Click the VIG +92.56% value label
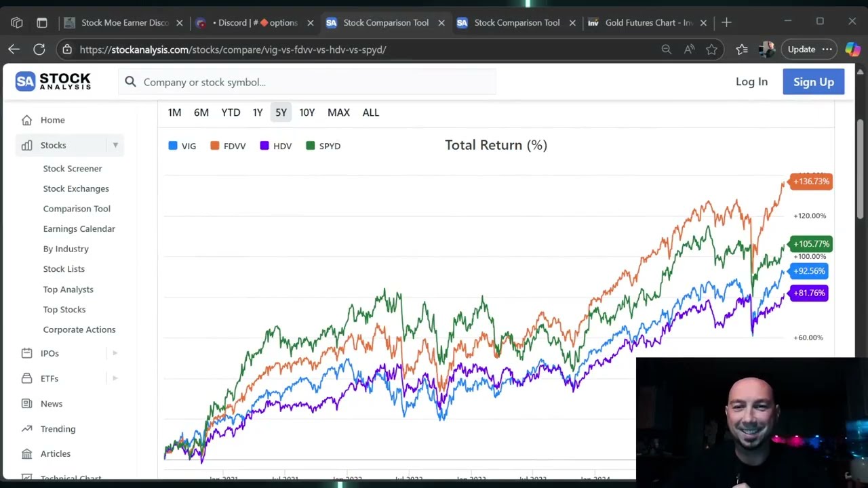The height and width of the screenshot is (488, 868). pyautogui.click(x=808, y=271)
